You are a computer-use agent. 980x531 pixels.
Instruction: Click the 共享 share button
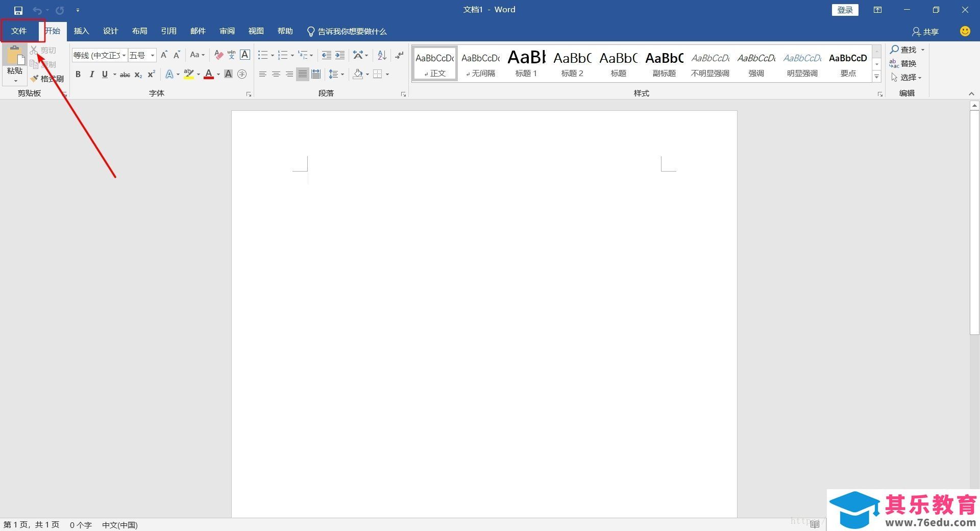point(925,32)
